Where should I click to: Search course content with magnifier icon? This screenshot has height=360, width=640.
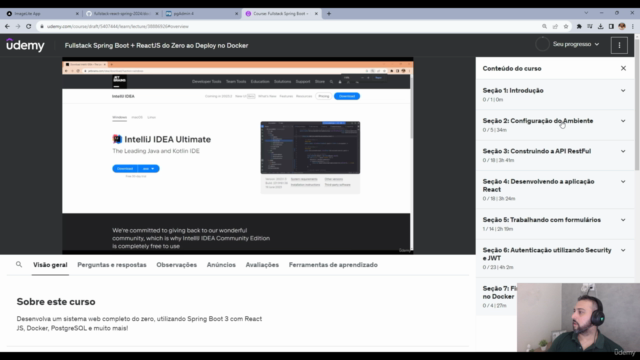click(x=19, y=264)
